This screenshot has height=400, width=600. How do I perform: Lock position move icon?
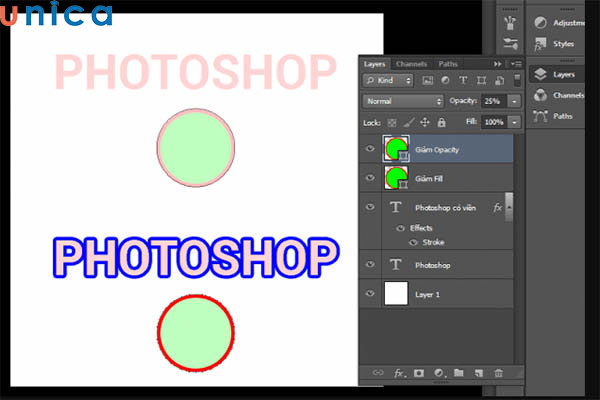(x=425, y=122)
